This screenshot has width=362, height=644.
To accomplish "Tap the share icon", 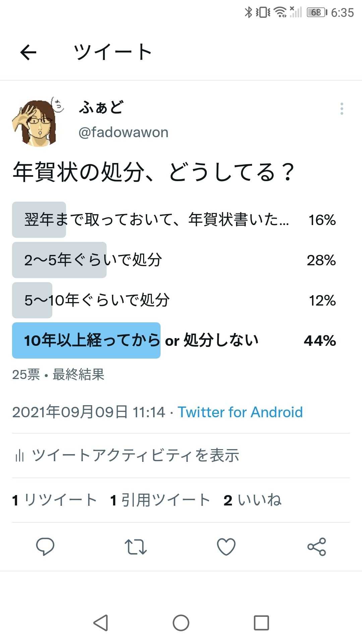I will click(x=317, y=547).
